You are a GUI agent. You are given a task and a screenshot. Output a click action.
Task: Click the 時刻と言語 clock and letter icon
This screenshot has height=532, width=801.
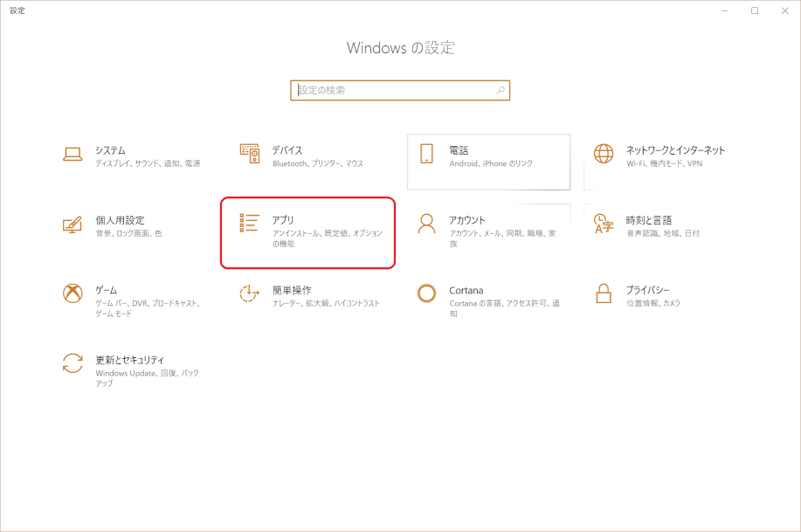click(604, 224)
